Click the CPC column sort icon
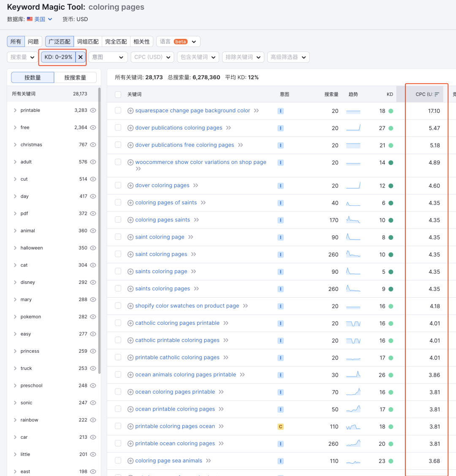 tap(437, 94)
